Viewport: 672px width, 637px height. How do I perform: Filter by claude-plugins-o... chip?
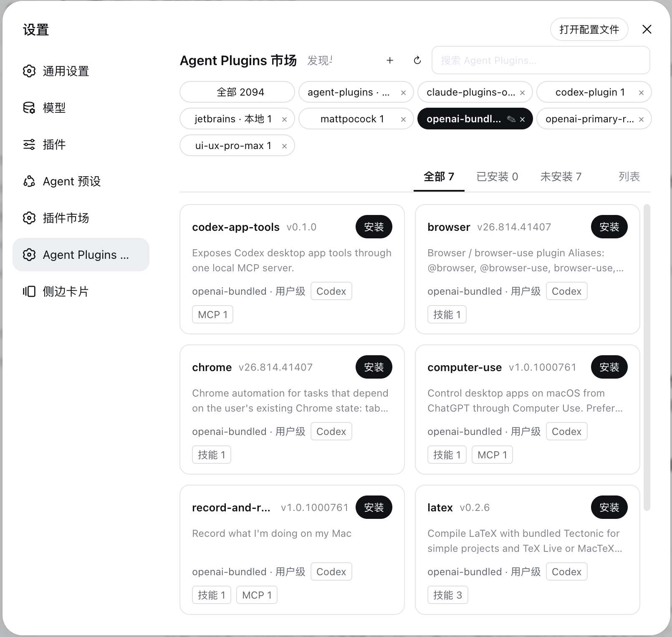471,92
